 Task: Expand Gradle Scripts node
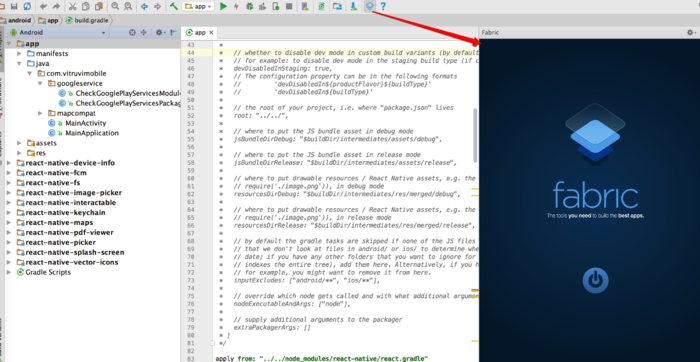coord(9,272)
